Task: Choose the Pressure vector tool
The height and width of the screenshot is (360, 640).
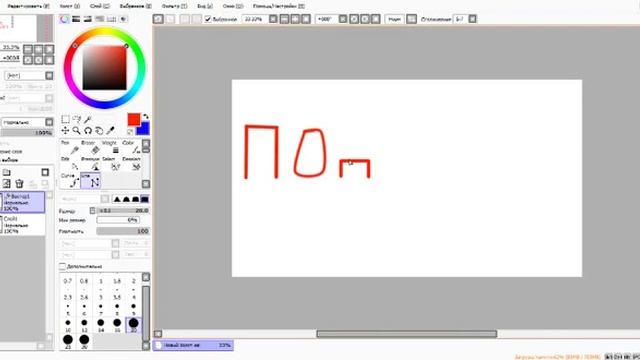Action: [91, 164]
